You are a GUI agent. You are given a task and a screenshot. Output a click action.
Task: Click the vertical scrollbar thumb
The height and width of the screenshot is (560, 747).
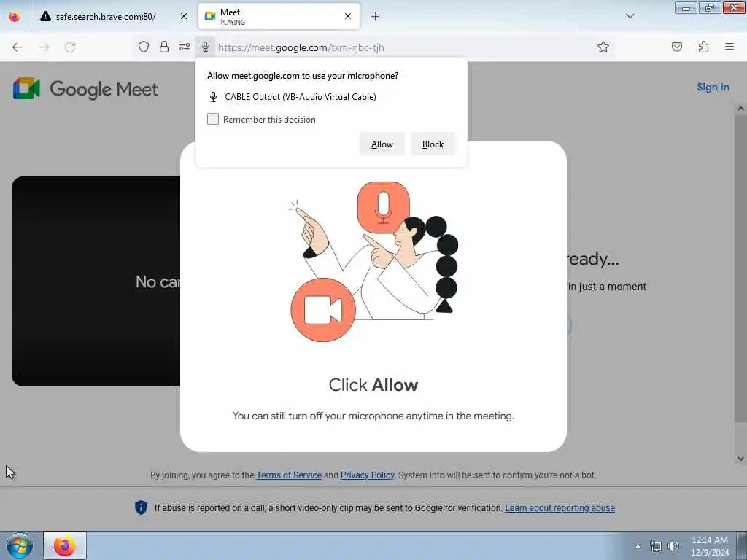point(740,267)
